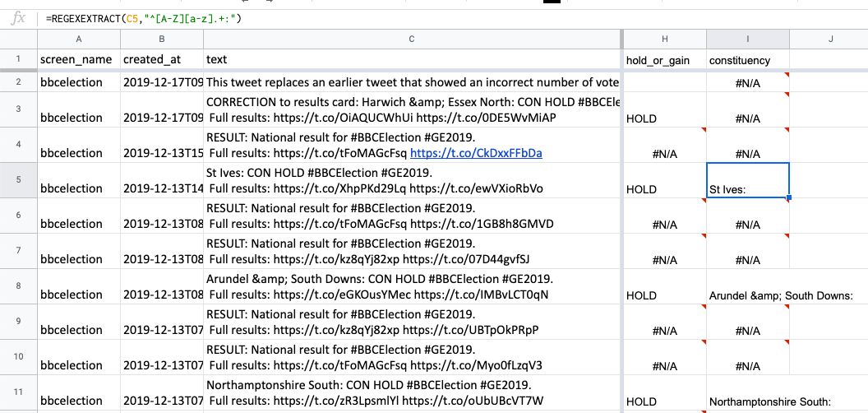Select the column J header
868x413 pixels.
click(x=829, y=39)
